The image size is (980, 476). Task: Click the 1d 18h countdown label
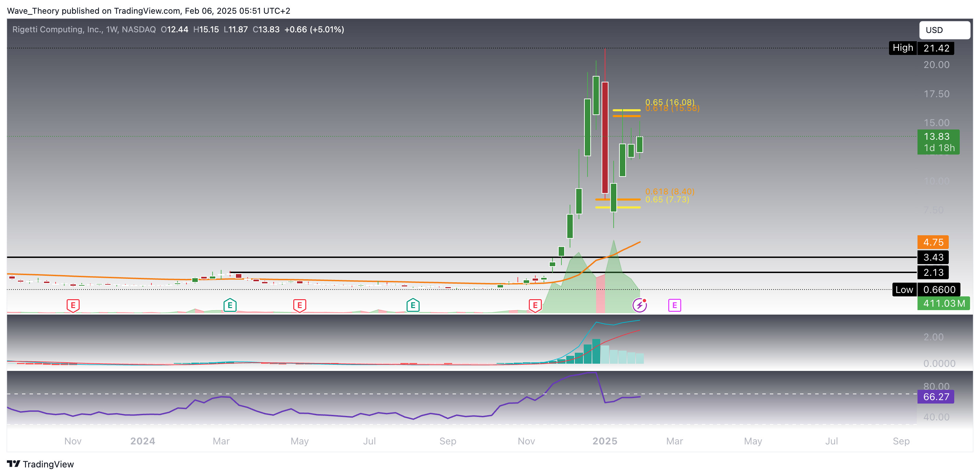tap(939, 148)
